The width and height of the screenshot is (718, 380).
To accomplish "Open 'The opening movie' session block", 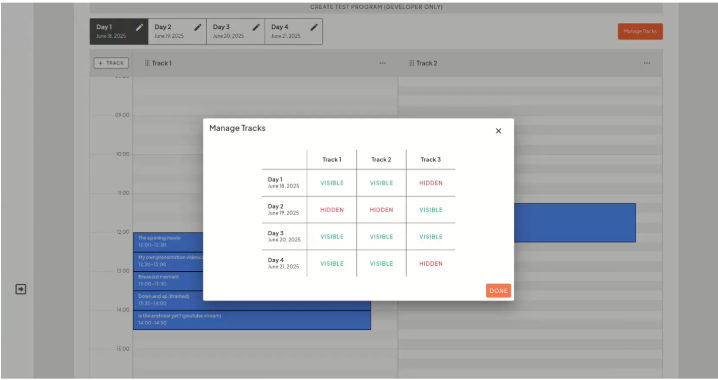I will tap(168, 242).
